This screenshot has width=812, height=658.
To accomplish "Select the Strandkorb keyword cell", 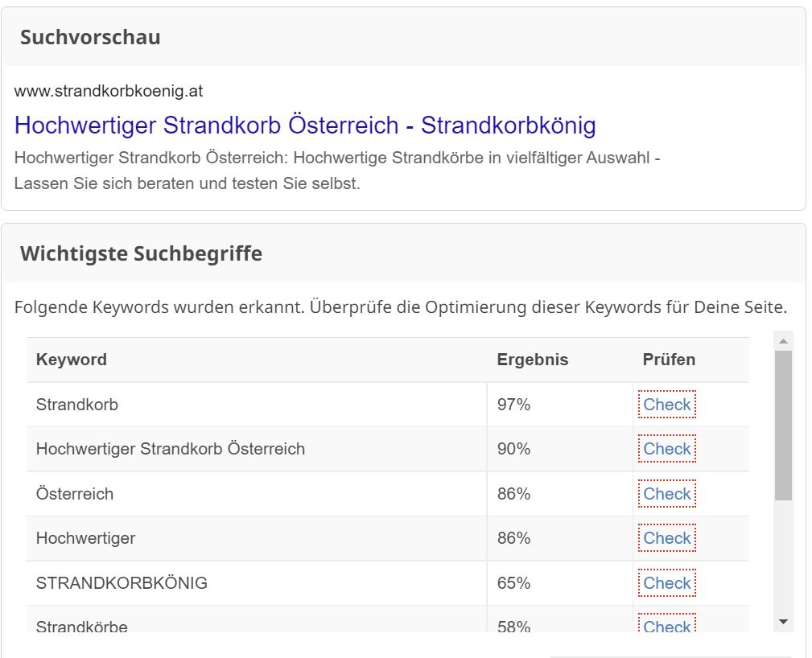I will pyautogui.click(x=257, y=405).
